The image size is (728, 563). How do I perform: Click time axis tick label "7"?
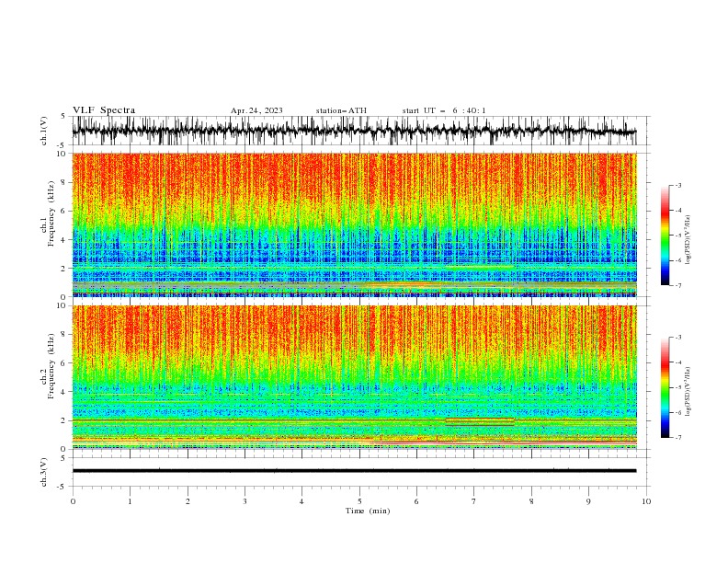pos(474,501)
